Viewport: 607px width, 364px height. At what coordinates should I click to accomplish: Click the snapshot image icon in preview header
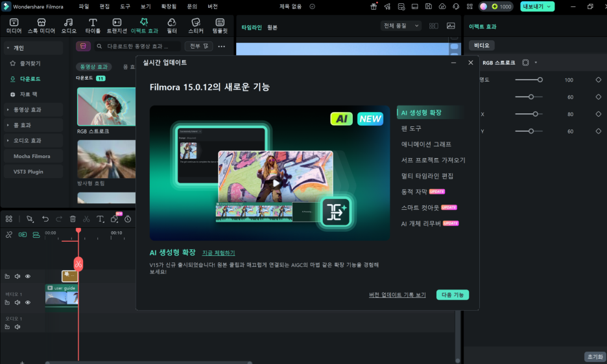(451, 26)
